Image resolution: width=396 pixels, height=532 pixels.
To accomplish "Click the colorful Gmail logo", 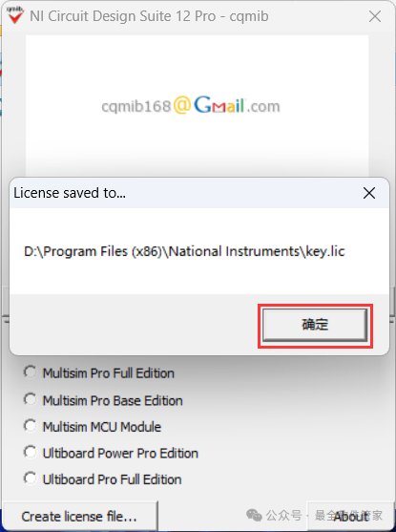I will pyautogui.click(x=219, y=105).
